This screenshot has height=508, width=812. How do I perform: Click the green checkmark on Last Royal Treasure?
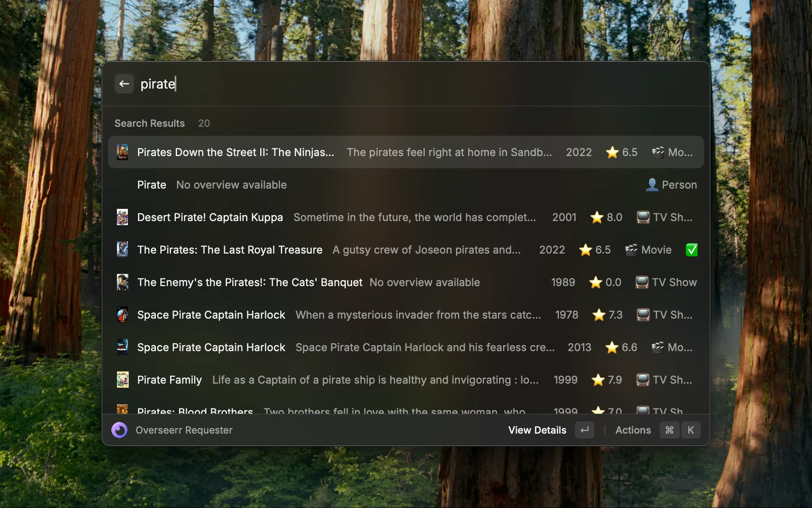[691, 250]
